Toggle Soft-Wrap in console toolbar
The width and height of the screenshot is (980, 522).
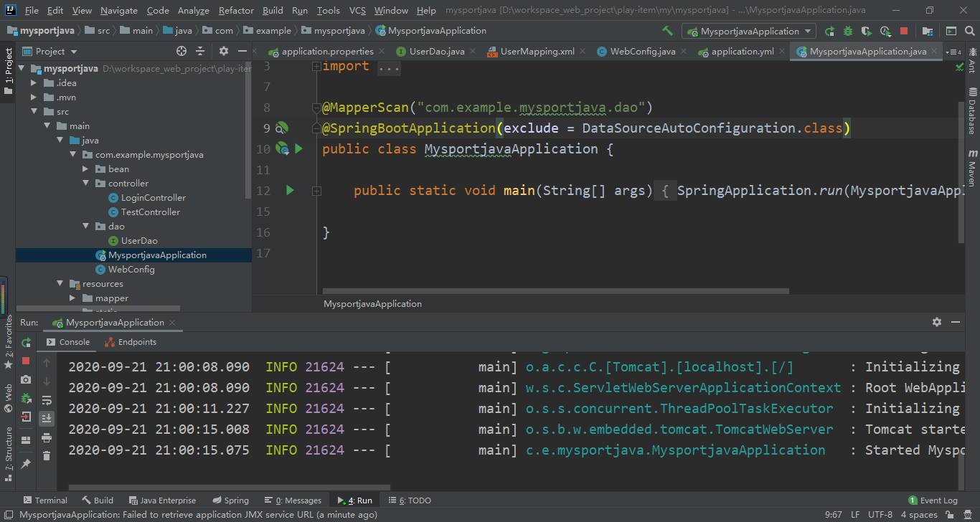pyautogui.click(x=47, y=400)
